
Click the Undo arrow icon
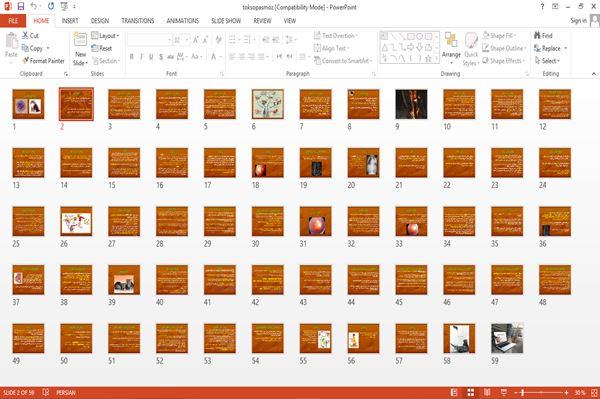[x=34, y=6]
